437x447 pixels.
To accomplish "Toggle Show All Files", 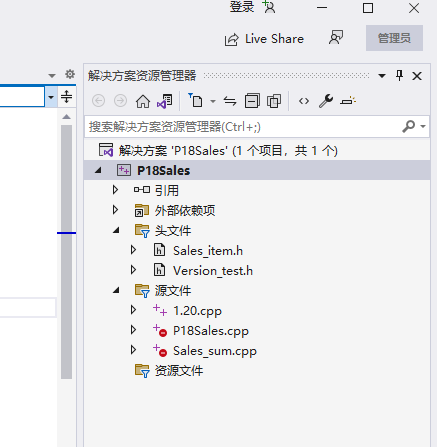I will 274,101.
